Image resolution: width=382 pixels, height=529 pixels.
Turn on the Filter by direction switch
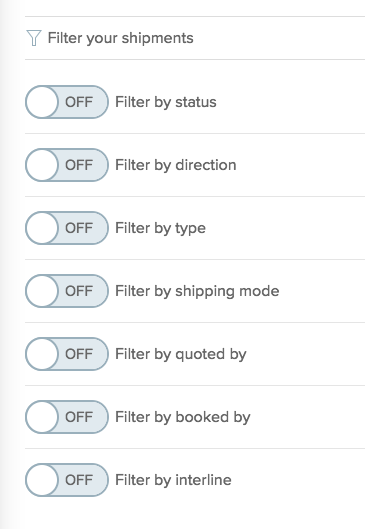67,165
